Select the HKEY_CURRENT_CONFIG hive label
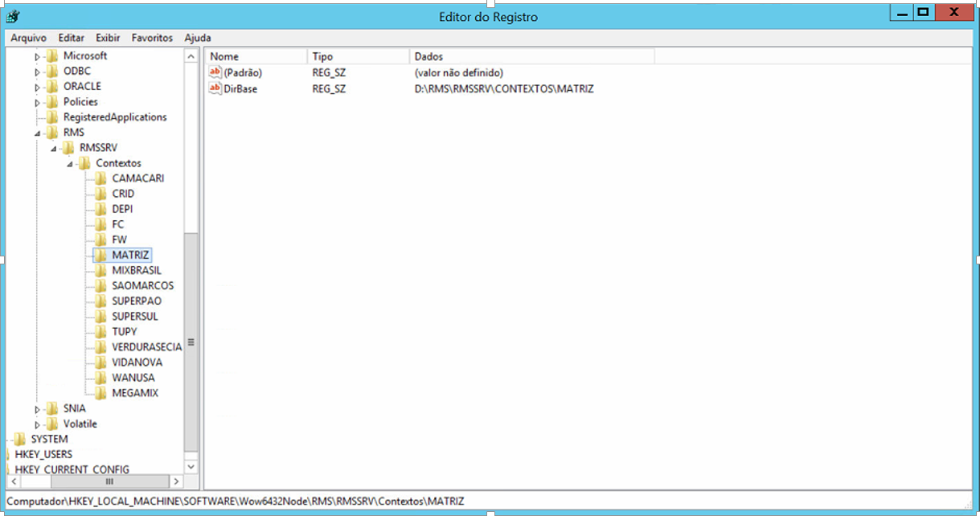This screenshot has width=980, height=516. click(72, 469)
